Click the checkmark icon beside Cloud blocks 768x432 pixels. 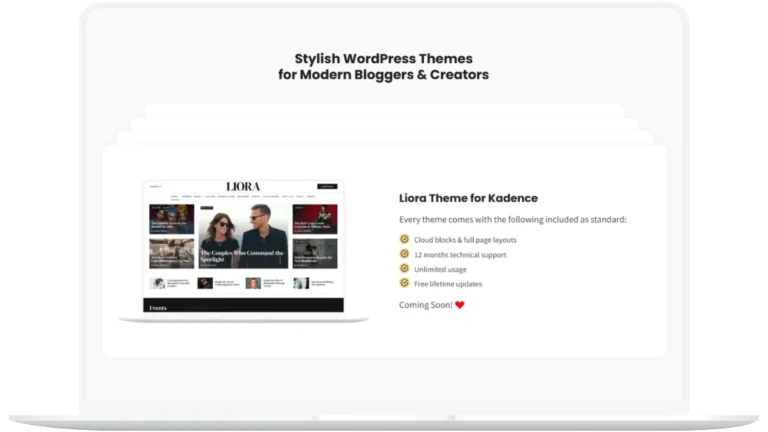pos(404,239)
